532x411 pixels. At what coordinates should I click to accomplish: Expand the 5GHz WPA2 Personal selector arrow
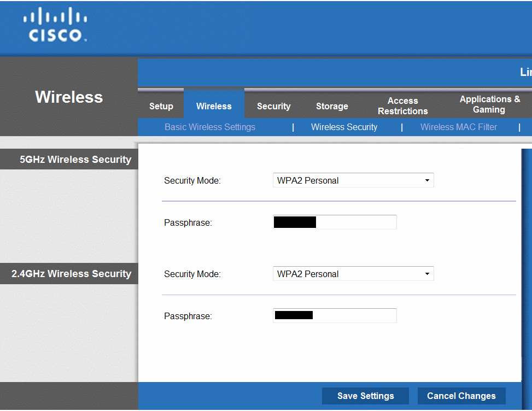pos(428,180)
